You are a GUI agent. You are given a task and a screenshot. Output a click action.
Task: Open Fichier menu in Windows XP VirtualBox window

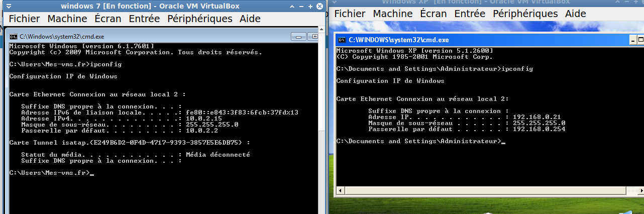(x=350, y=14)
